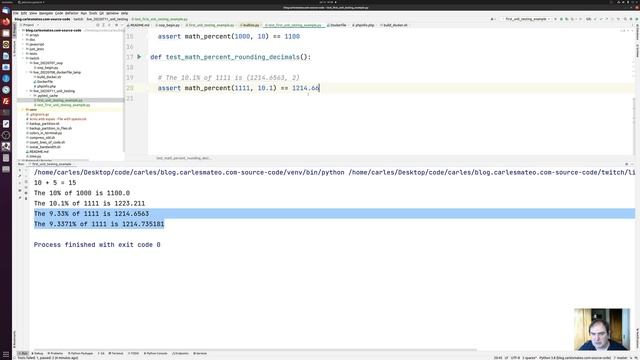Open Services tool window tab
Image resolution: width=640 pixels, height=360 pixels.
200,353
